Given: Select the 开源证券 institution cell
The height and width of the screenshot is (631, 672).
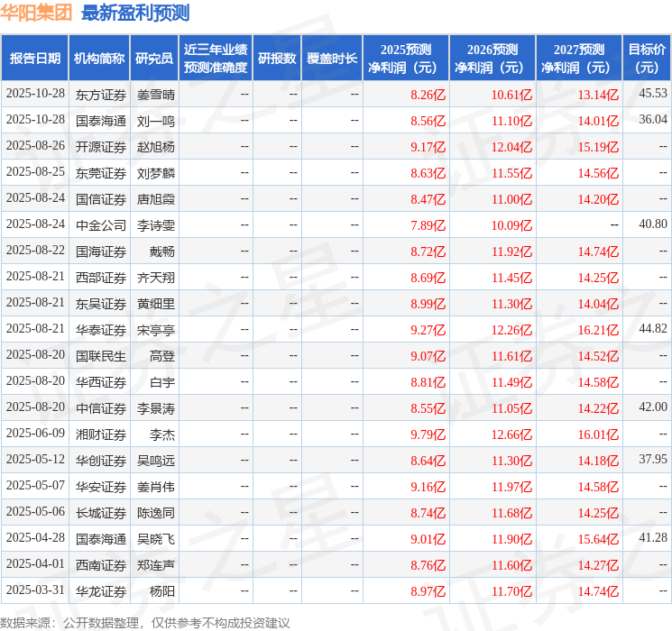Looking at the screenshot, I should 101,147.
